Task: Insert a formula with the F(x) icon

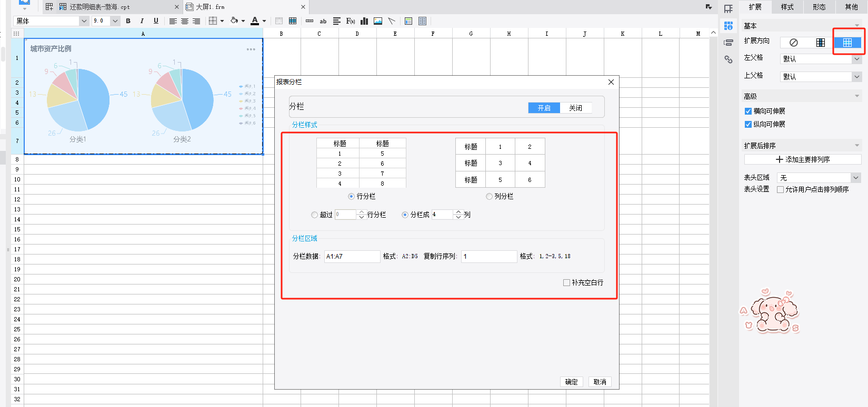Action: [x=351, y=21]
